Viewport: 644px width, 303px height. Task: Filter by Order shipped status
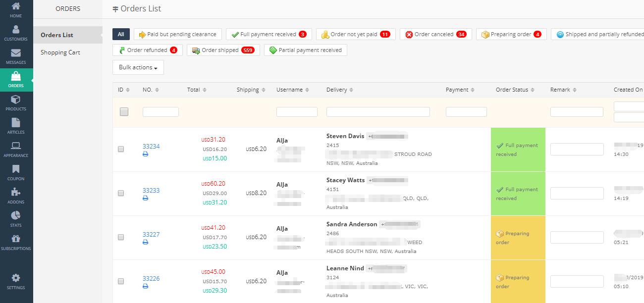pyautogui.click(x=223, y=50)
